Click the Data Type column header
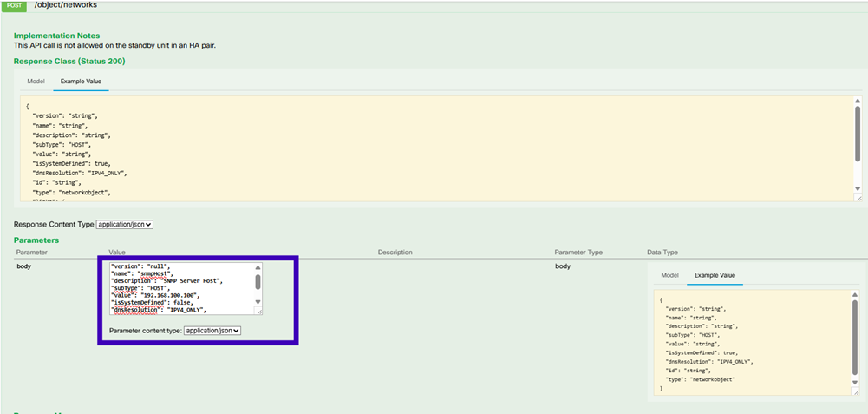 point(662,253)
